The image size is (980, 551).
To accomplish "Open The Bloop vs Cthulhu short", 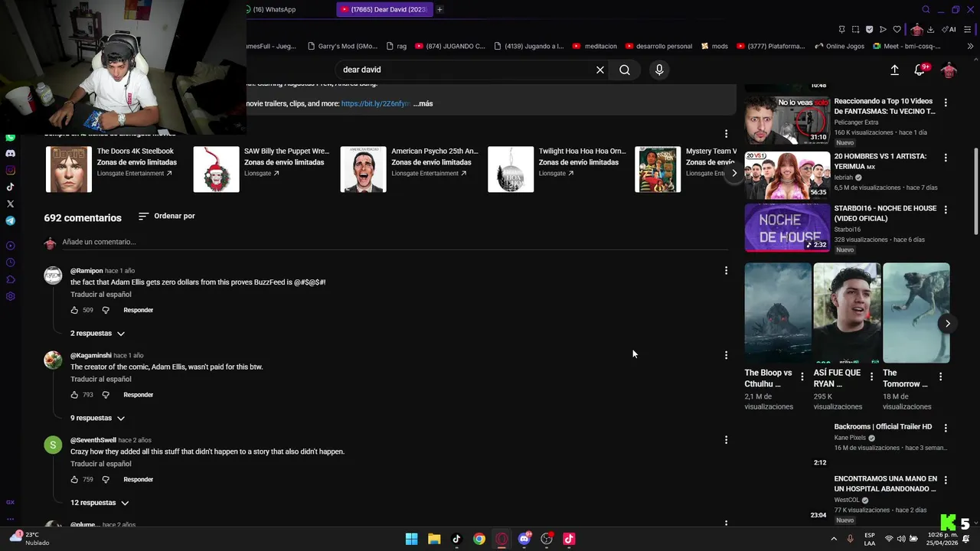I will [x=778, y=313].
